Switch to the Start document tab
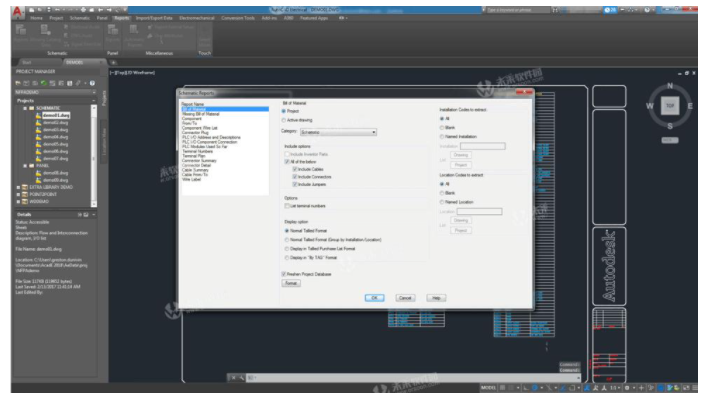The height and width of the screenshot is (396, 702). 27,62
